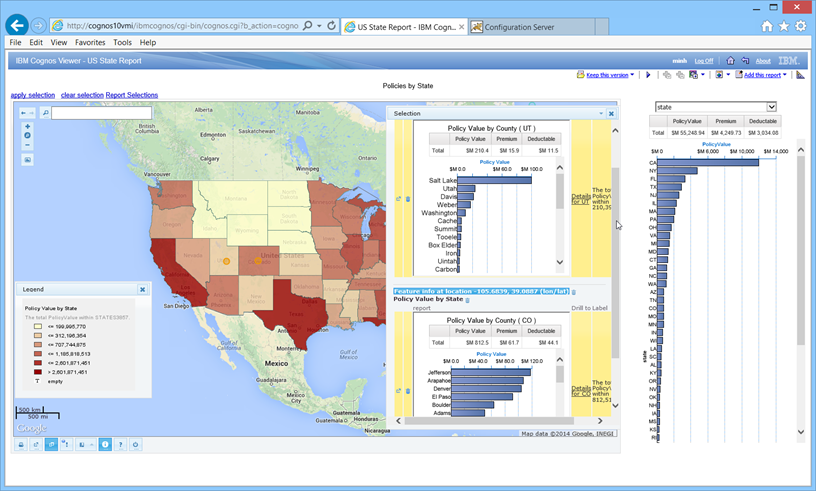Switch to Configuration Server tab
Viewport: 816px width, 491px height.
pyautogui.click(x=532, y=27)
